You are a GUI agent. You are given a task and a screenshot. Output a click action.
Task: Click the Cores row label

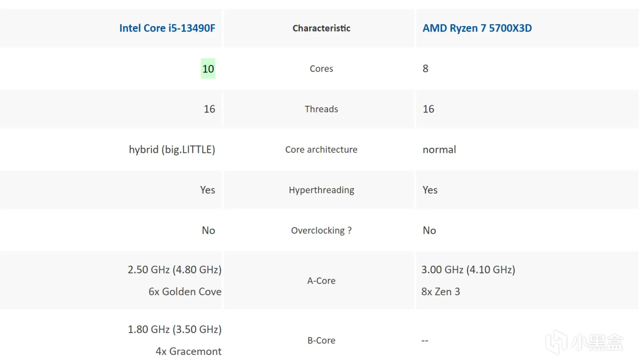(321, 69)
